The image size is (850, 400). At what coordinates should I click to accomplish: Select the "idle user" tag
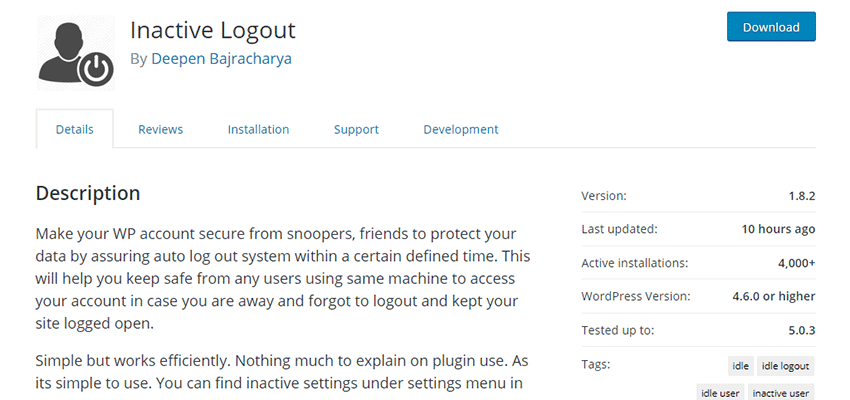(x=720, y=394)
